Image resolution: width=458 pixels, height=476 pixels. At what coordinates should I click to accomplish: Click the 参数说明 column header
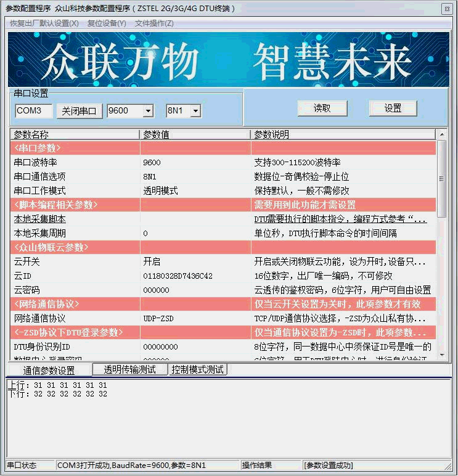coord(343,134)
